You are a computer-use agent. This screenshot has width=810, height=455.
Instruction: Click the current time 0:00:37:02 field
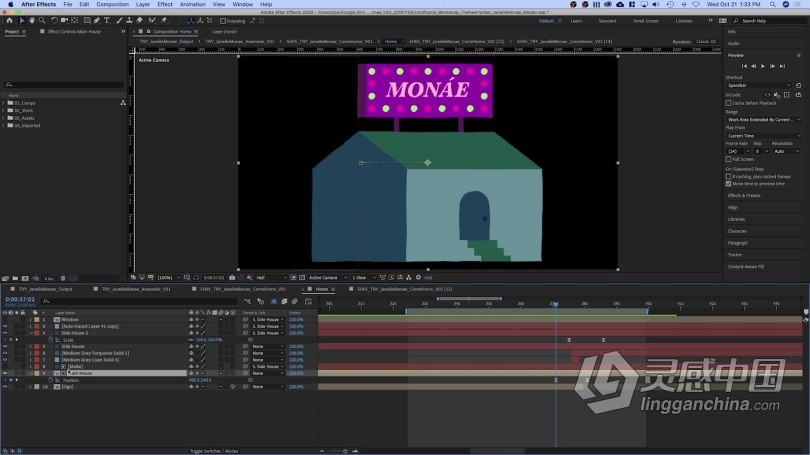pyautogui.click(x=20, y=300)
